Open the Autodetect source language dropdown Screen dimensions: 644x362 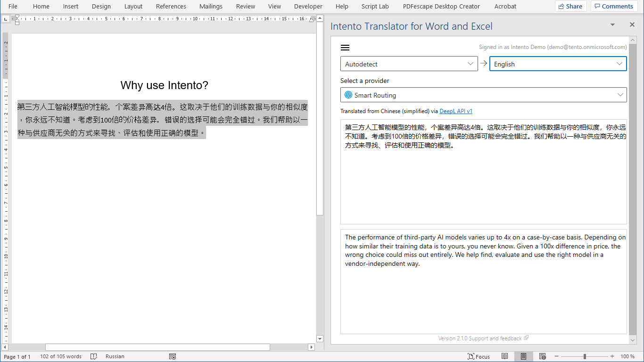click(x=409, y=64)
